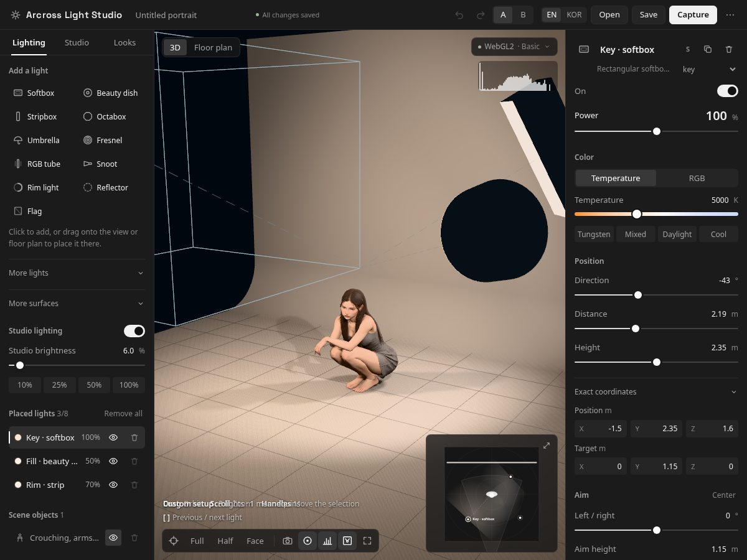Screen dimensions: 747x560
Task: Add an Octabox light
Action: point(111,116)
